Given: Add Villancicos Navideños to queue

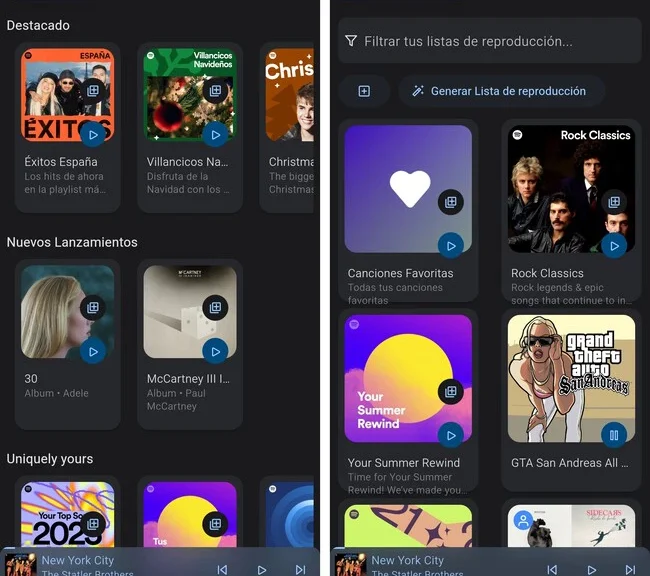Looking at the screenshot, I should (x=215, y=90).
